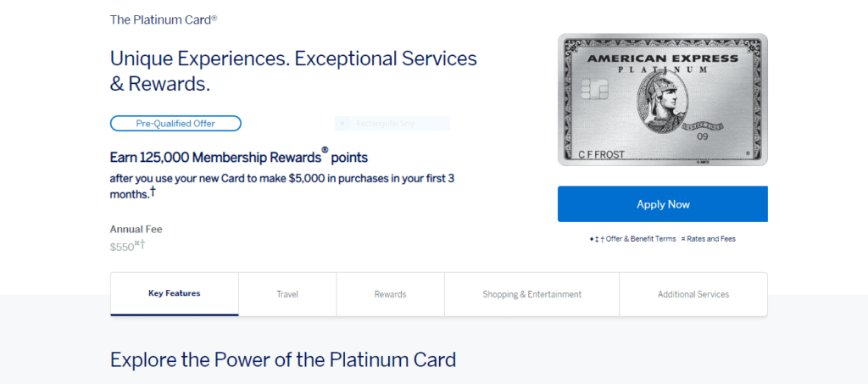The image size is (868, 384).
Task: Click the registered mark after Membership Rewards
Action: tap(325, 149)
